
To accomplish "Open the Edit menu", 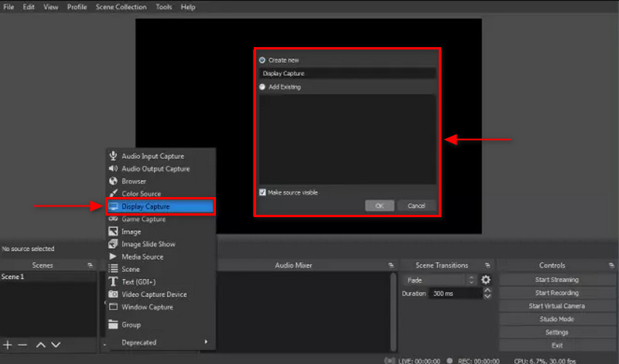I will (29, 7).
